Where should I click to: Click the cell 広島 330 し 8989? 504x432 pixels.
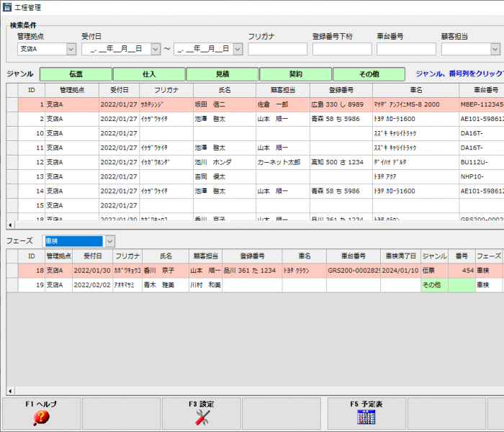pos(341,104)
